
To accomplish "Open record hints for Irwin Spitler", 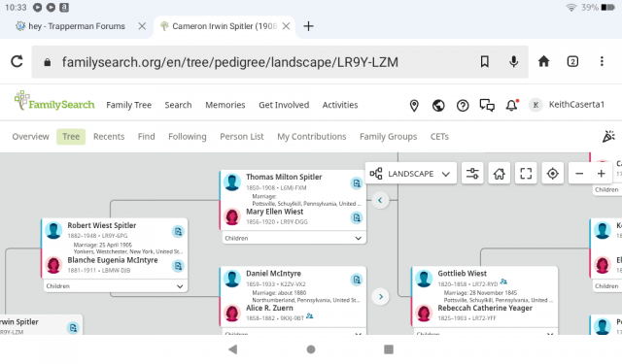I will 73,327.
